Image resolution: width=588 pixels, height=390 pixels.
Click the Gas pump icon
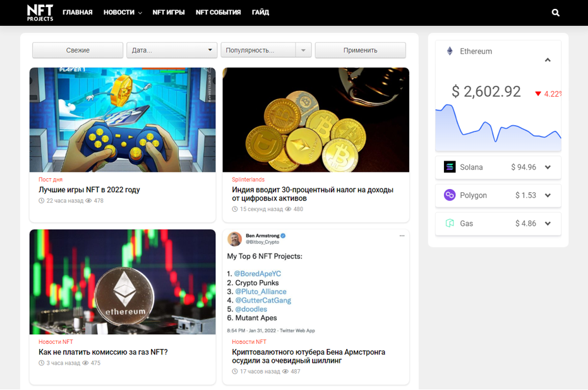pos(450,223)
